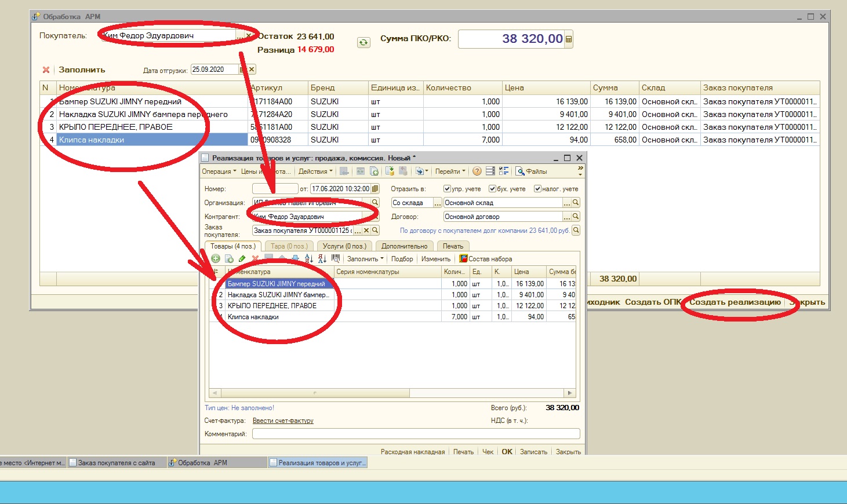Open the Дополнительно tab
Image resolution: width=847 pixels, height=504 pixels.
(404, 246)
